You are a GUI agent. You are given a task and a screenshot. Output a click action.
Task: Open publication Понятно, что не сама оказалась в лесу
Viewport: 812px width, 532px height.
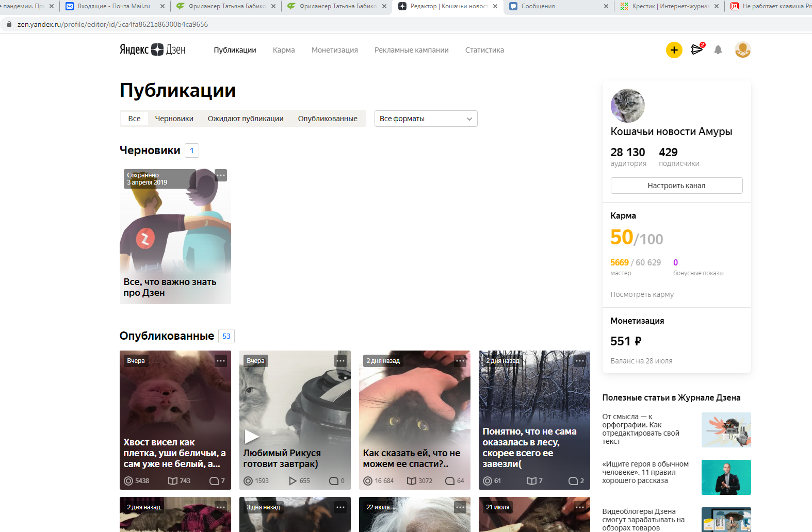tap(534, 419)
